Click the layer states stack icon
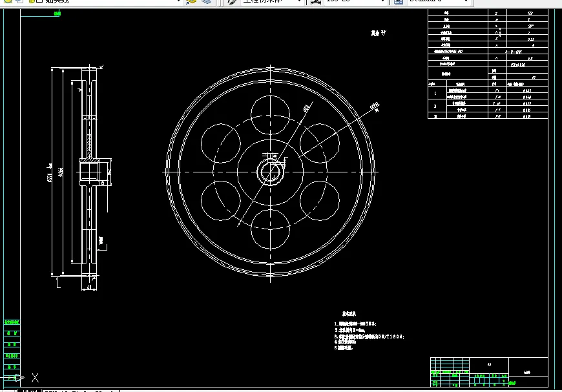 tap(207, 2)
